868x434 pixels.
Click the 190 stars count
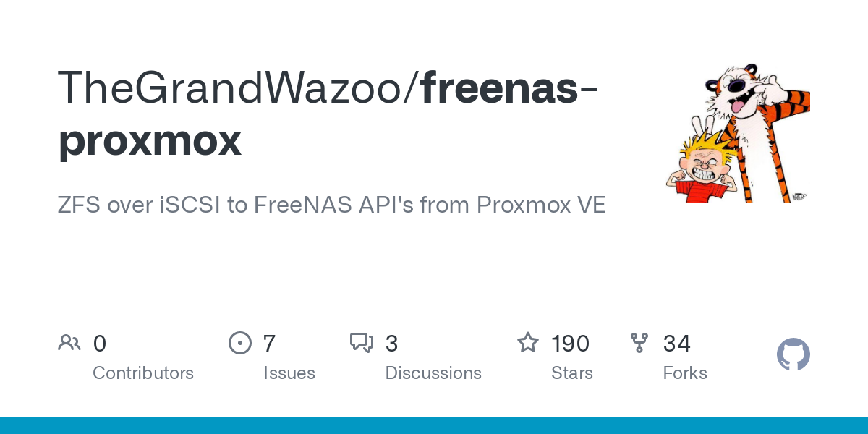[570, 344]
